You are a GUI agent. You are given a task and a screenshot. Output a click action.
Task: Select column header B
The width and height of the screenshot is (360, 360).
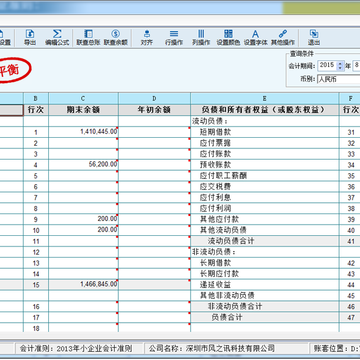tap(36, 99)
